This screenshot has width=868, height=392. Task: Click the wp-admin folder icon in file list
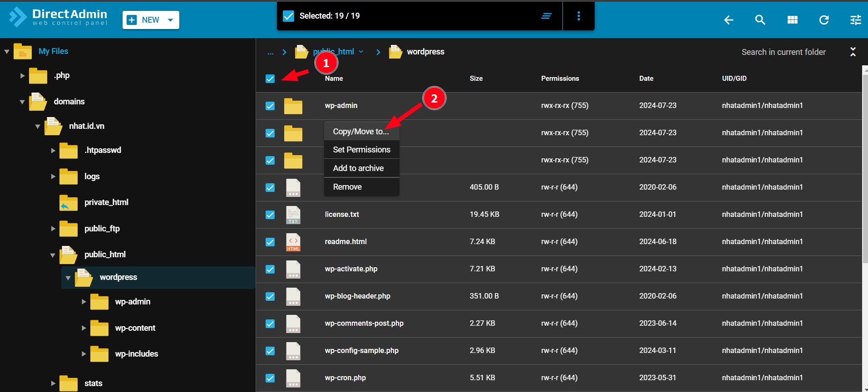tap(293, 106)
